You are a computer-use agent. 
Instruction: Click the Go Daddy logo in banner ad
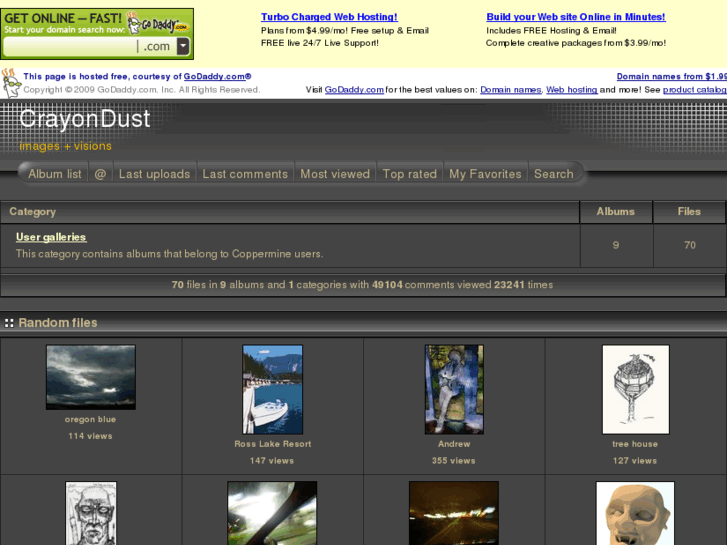pyautogui.click(x=158, y=23)
